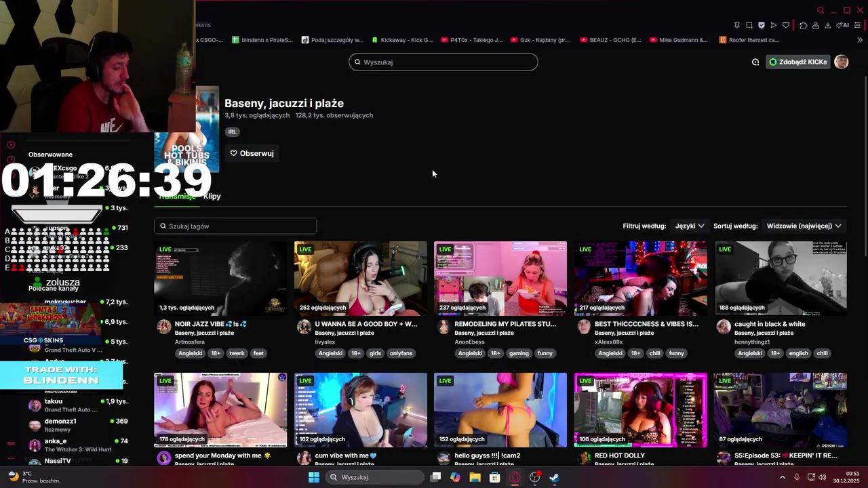This screenshot has height=488, width=868.
Task: Open the Mike Gudmann bookmark
Action: [x=679, y=40]
